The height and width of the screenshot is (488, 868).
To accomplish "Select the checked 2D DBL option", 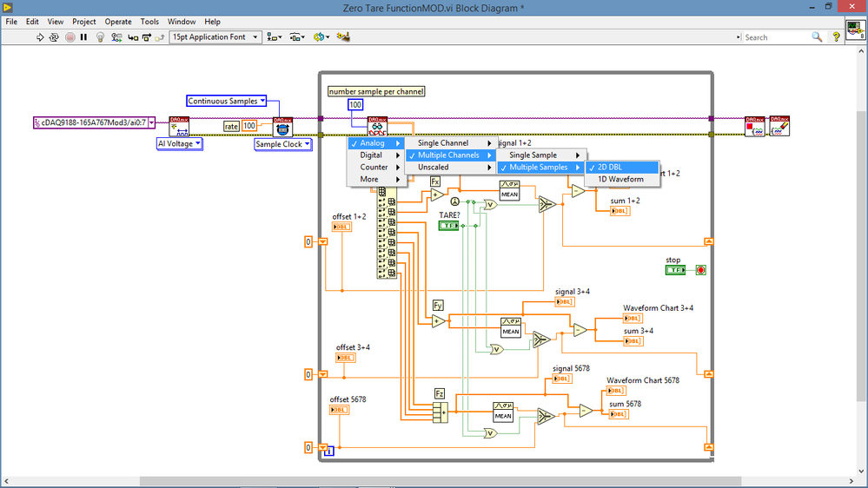I will click(x=622, y=167).
